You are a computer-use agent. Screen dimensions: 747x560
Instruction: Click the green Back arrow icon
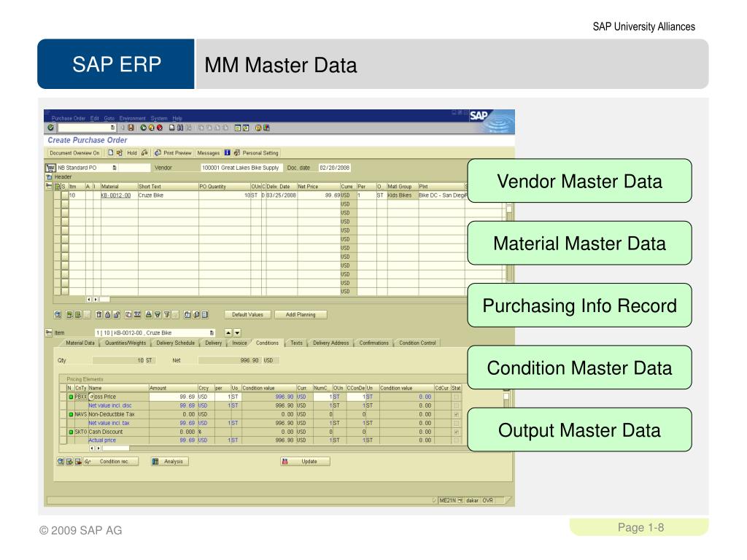tap(143, 128)
